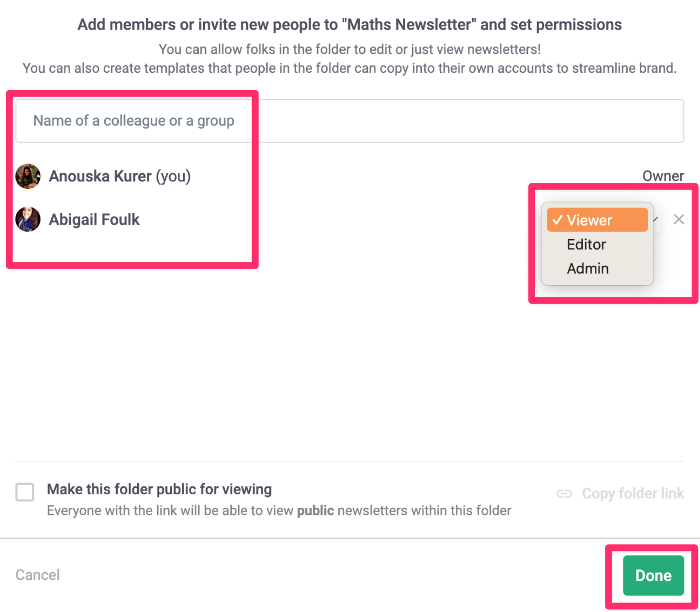Screen dimensions: 700x612
Task: Choose Editor from the permissions menu
Action: (587, 244)
